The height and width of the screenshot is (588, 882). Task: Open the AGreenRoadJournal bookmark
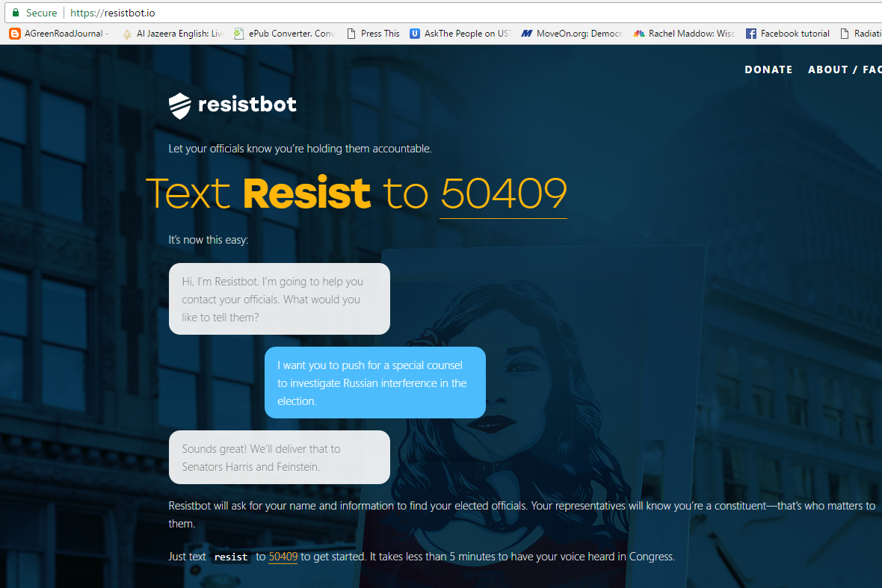tap(59, 34)
